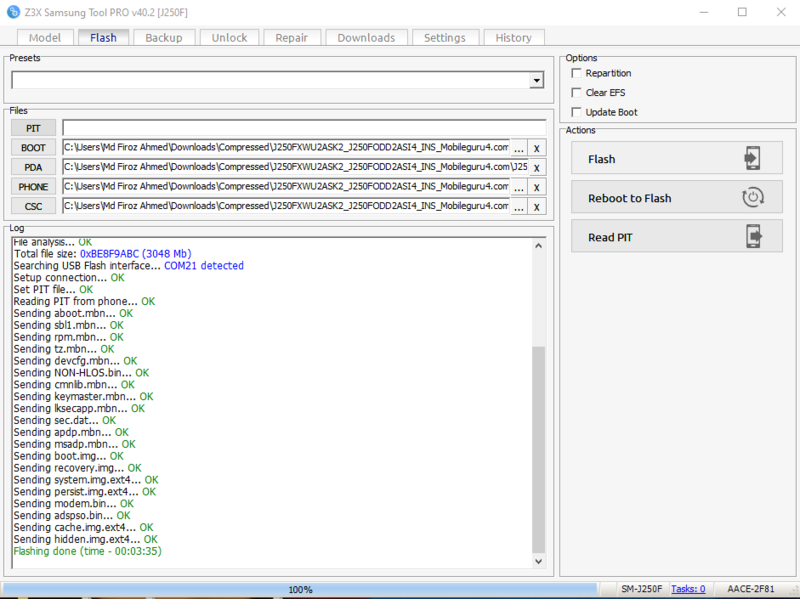Viewport: 800px width, 599px height.
Task: Clear the PHONE file path with x
Action: 536,187
